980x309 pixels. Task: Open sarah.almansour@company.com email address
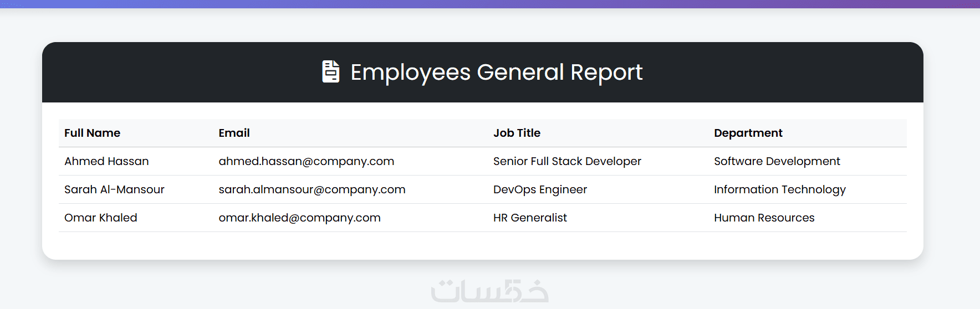tap(312, 189)
